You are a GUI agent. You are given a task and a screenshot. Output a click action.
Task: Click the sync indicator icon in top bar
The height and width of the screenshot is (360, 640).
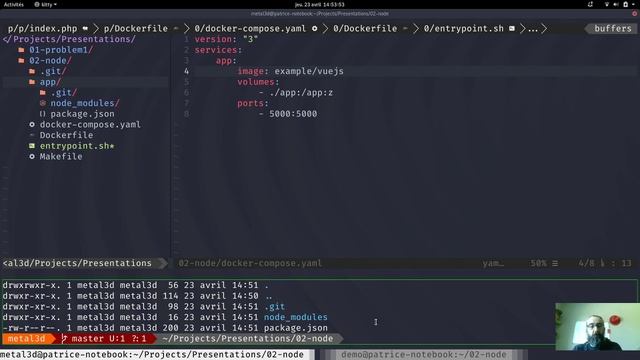[590, 4]
